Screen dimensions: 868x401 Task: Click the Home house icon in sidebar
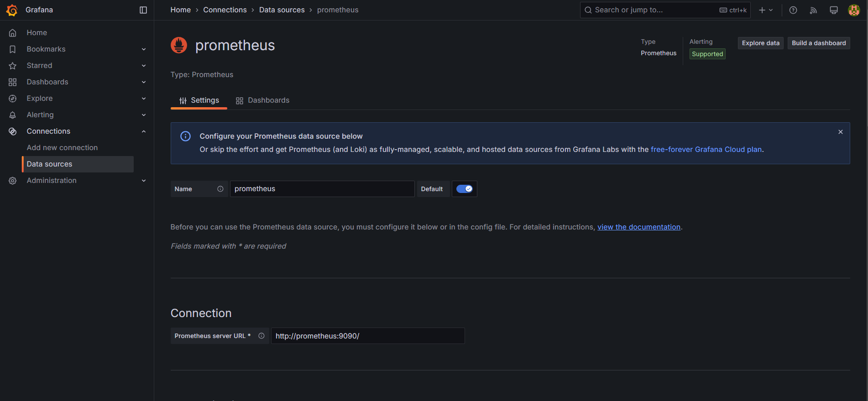(13, 33)
